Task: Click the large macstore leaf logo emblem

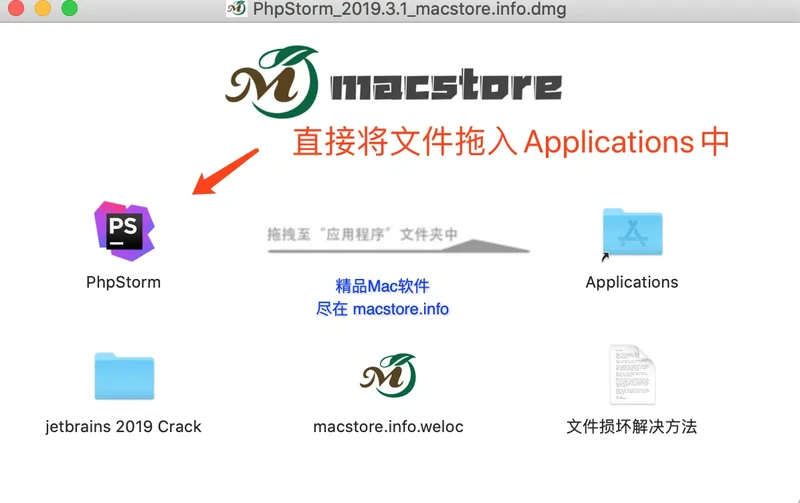Action: point(272,80)
